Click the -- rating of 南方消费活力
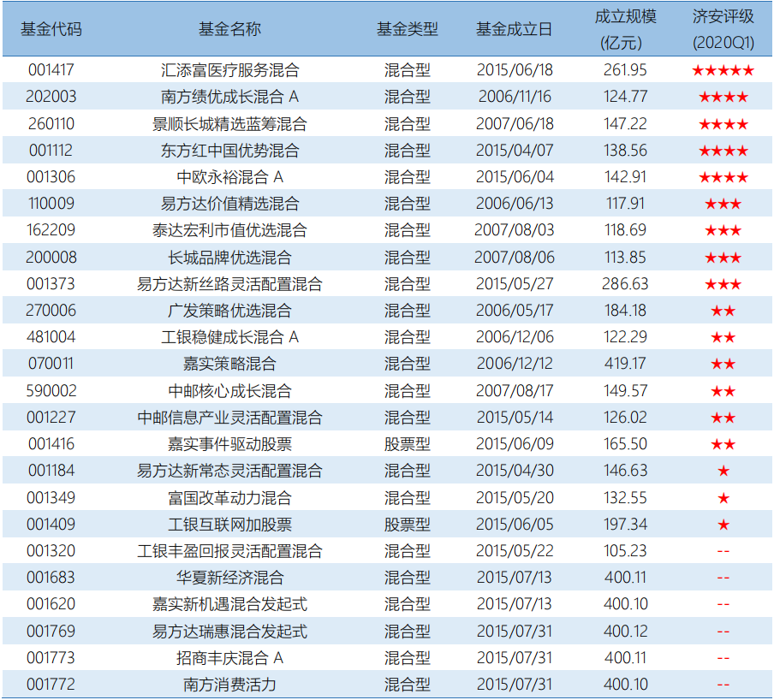774x700 pixels. click(x=723, y=685)
